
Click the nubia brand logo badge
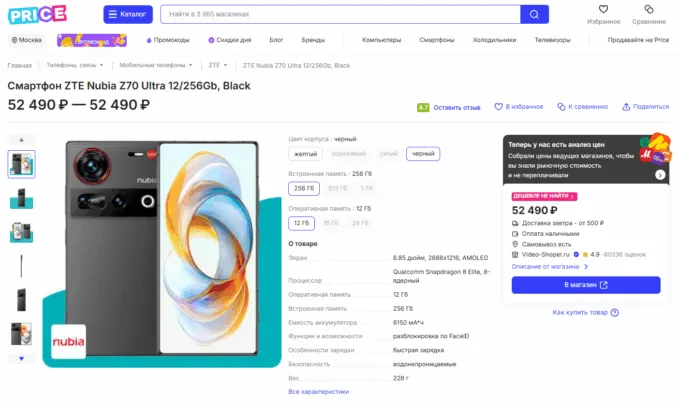click(64, 341)
